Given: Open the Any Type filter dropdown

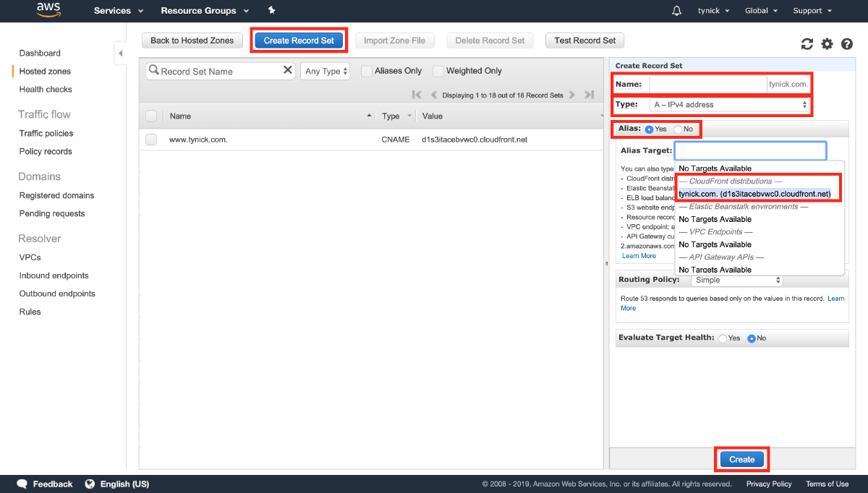Looking at the screenshot, I should pyautogui.click(x=325, y=71).
